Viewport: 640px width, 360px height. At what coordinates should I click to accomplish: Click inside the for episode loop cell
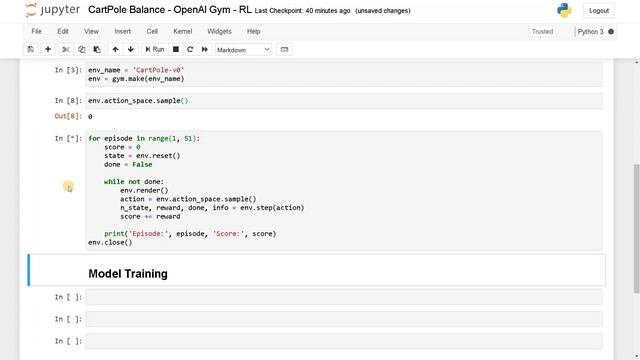pos(344,190)
